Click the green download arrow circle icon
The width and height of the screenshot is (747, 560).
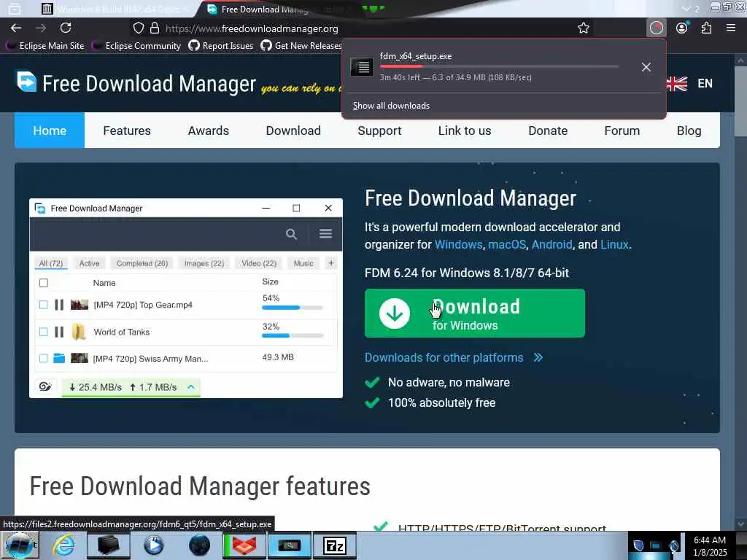pyautogui.click(x=395, y=314)
